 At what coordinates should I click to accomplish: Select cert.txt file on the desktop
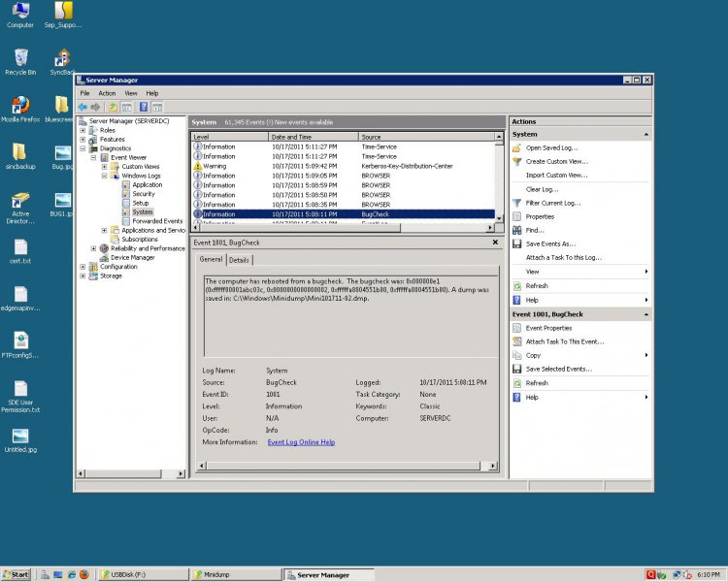[20, 251]
